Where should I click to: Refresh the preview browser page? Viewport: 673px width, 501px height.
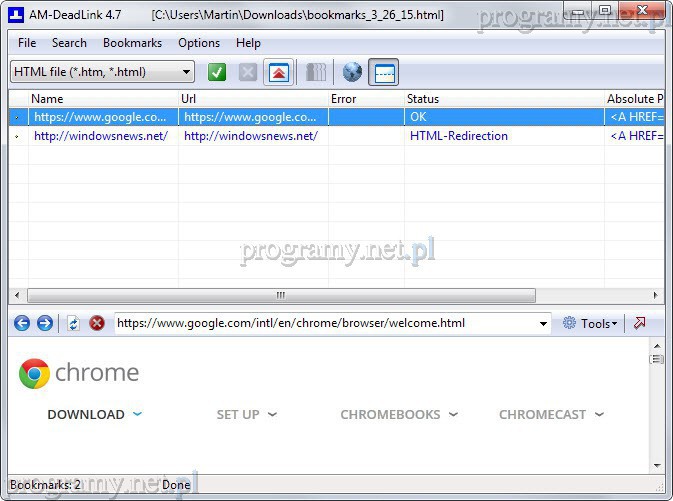click(x=73, y=323)
